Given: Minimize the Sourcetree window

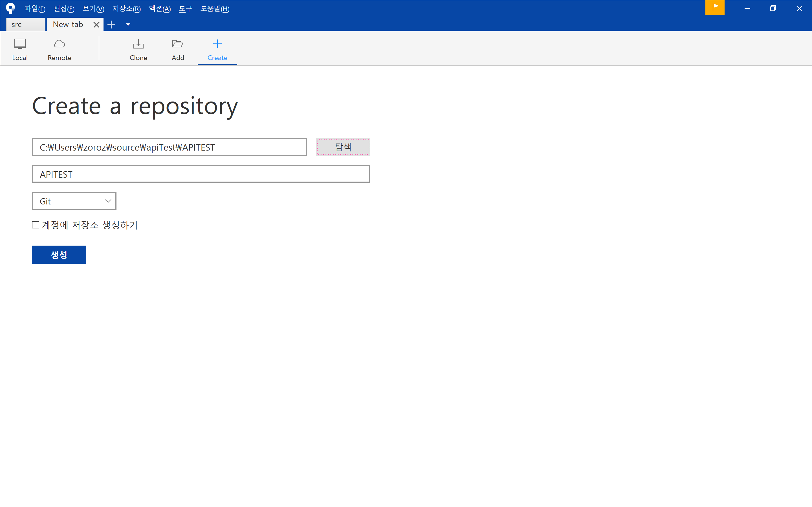Looking at the screenshot, I should click(x=747, y=8).
